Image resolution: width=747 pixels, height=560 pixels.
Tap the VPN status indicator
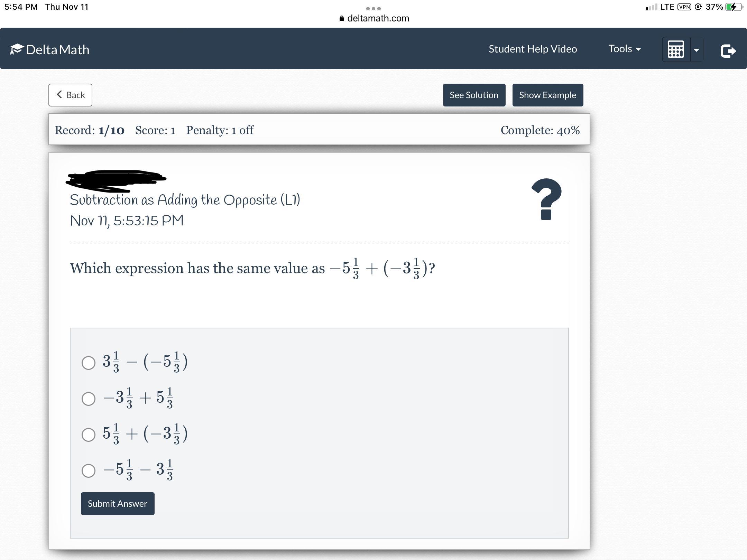pos(684,7)
